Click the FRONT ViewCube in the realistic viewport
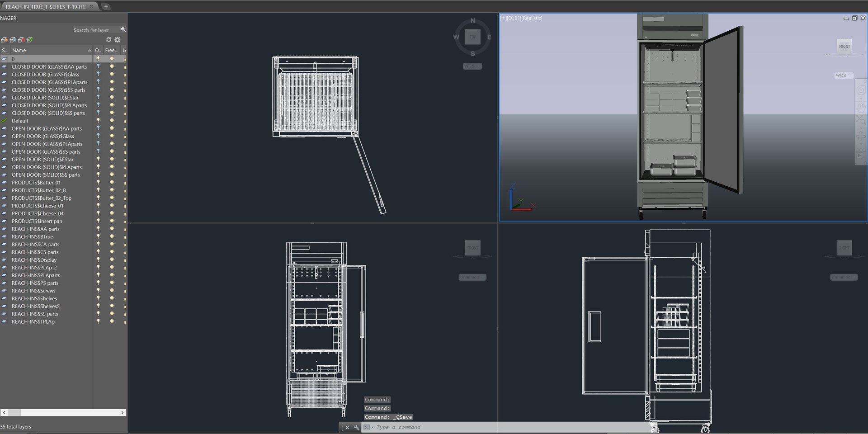Screen dimensions: 868x434 844,46
